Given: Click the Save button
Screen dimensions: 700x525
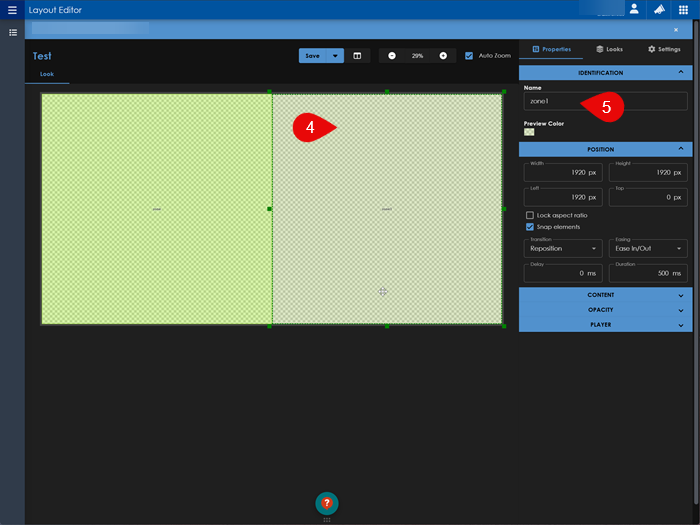Looking at the screenshot, I should pos(313,56).
